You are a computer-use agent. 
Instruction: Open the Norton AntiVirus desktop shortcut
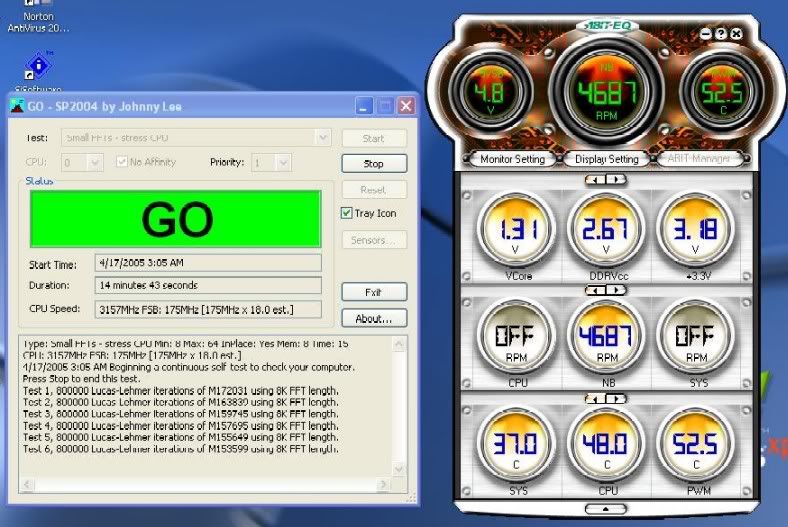(x=38, y=19)
